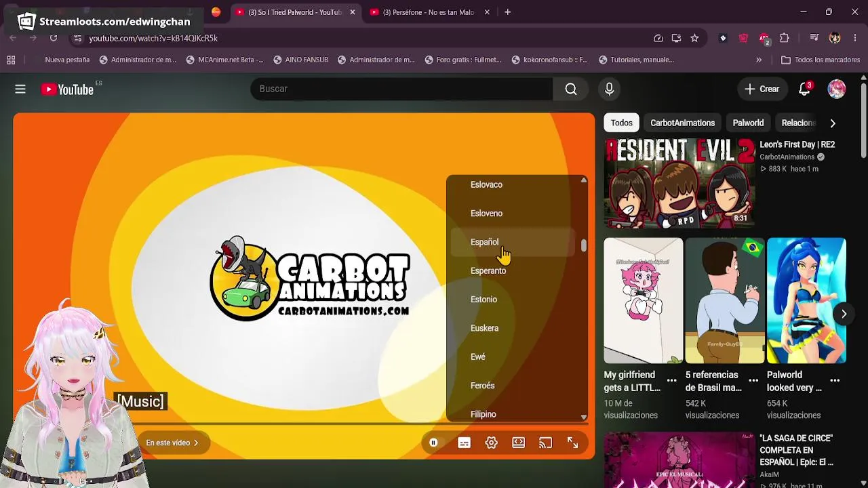Enter fullscreen video mode

[572, 443]
